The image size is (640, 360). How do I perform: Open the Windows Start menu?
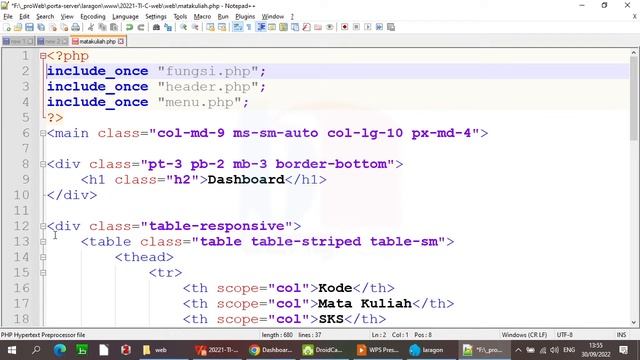[11, 350]
